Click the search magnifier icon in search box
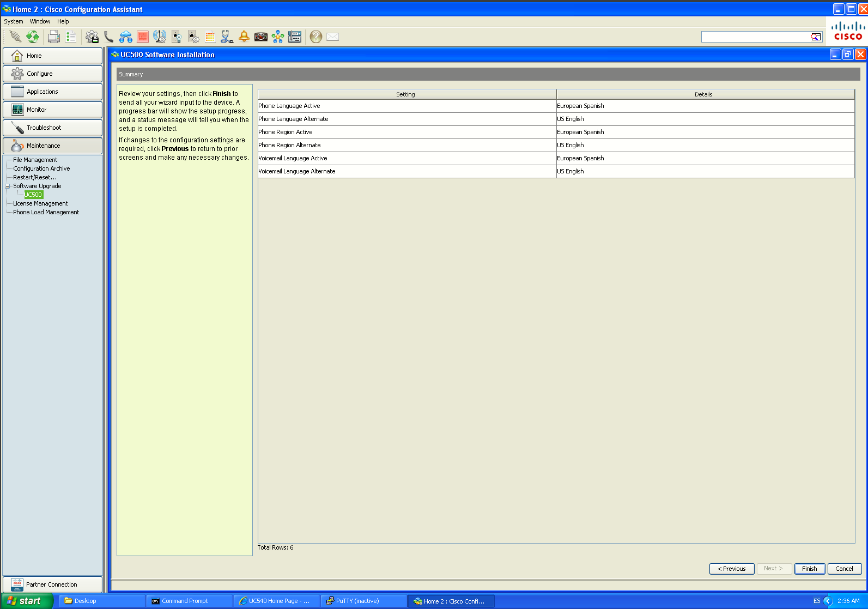This screenshot has height=609, width=868. pos(816,37)
